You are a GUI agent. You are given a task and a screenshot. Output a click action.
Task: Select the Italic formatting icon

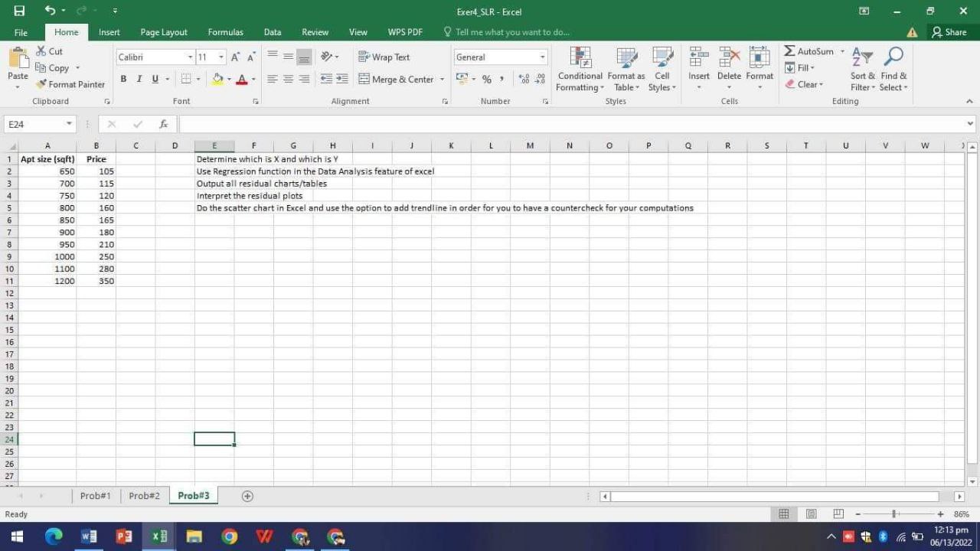click(139, 79)
